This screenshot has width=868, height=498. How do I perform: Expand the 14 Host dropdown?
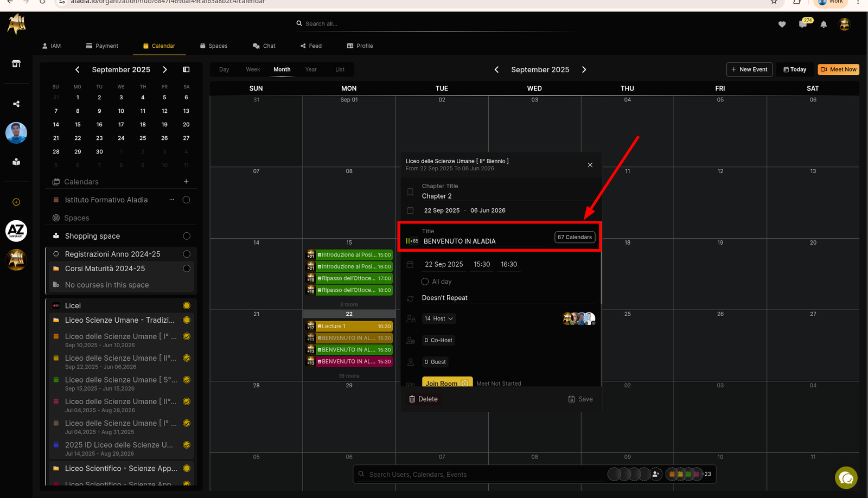click(439, 318)
